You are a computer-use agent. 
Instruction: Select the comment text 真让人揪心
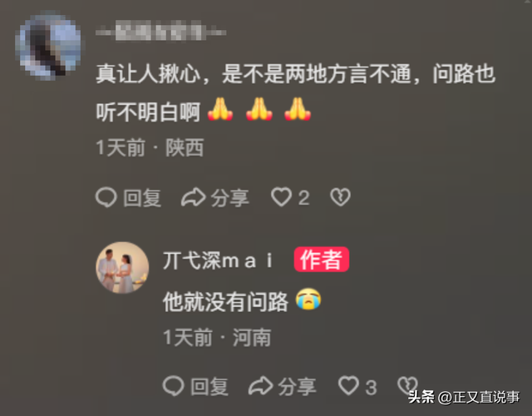[x=148, y=74]
